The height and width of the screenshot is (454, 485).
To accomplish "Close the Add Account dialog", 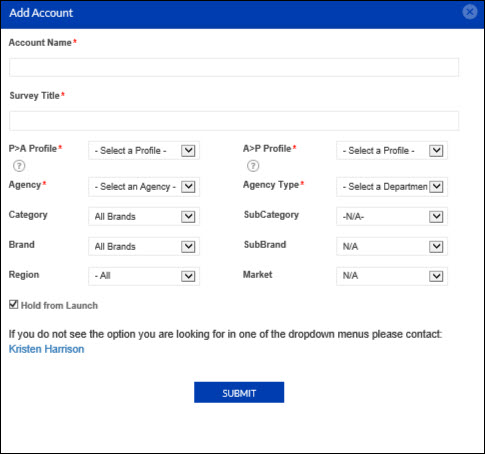I will point(470,12).
